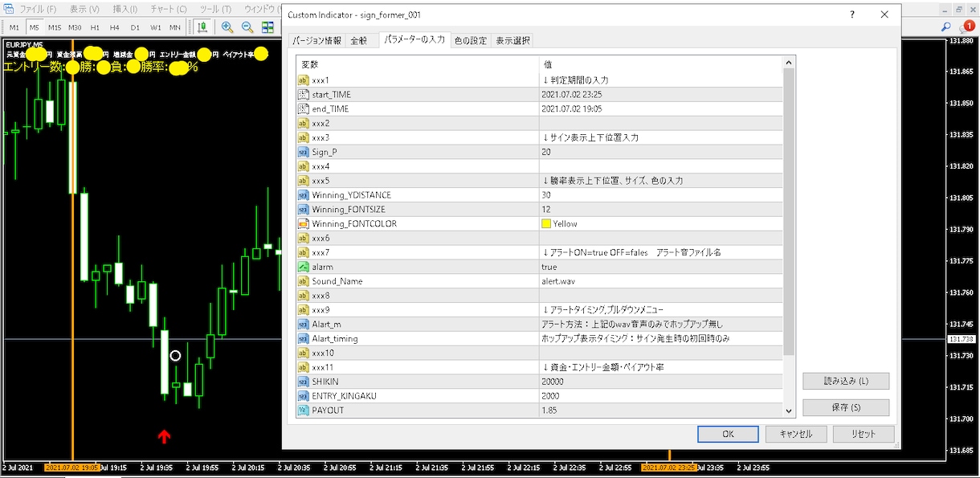This screenshot has width=980, height=478.
Task: Click the boolean type icon beside alarm
Action: pos(303,267)
